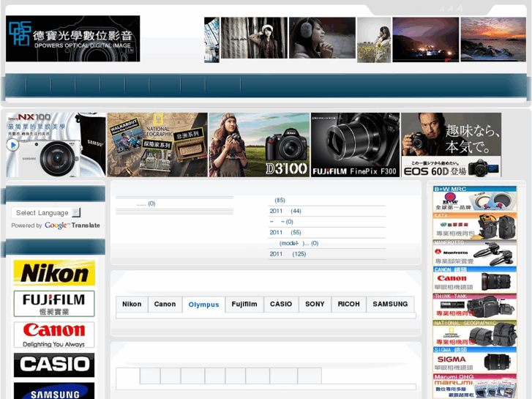Screen dimensions: 532x399
Task: Open the SONY tab
Action: [x=315, y=305]
